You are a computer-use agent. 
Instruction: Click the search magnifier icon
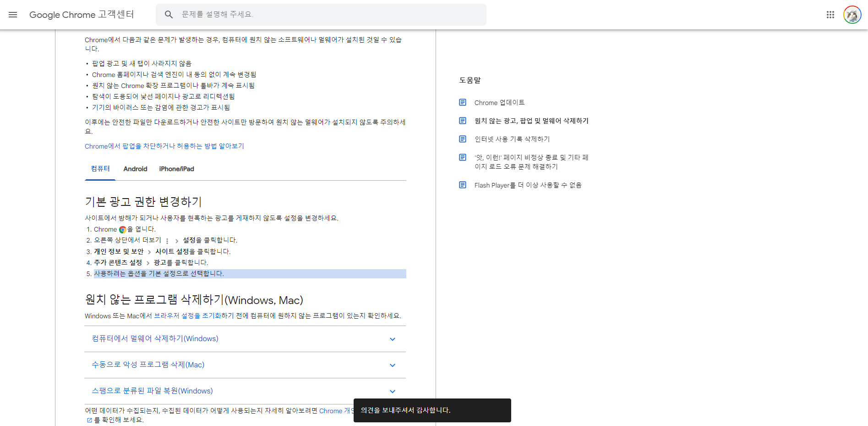point(169,15)
